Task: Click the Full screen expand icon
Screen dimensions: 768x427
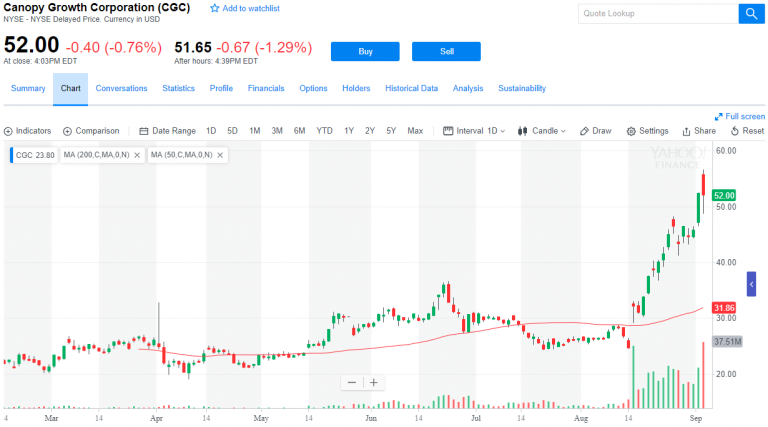Action: click(x=719, y=117)
